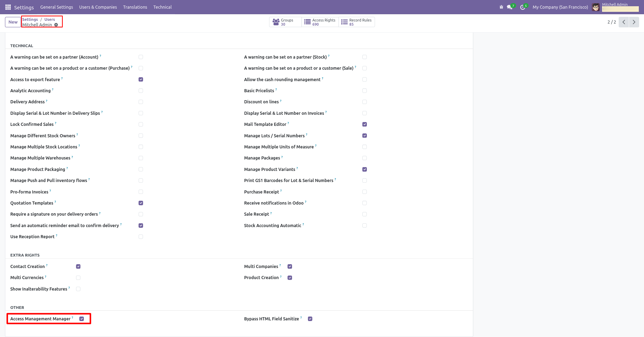Uncheck Multi Companies

(290, 266)
